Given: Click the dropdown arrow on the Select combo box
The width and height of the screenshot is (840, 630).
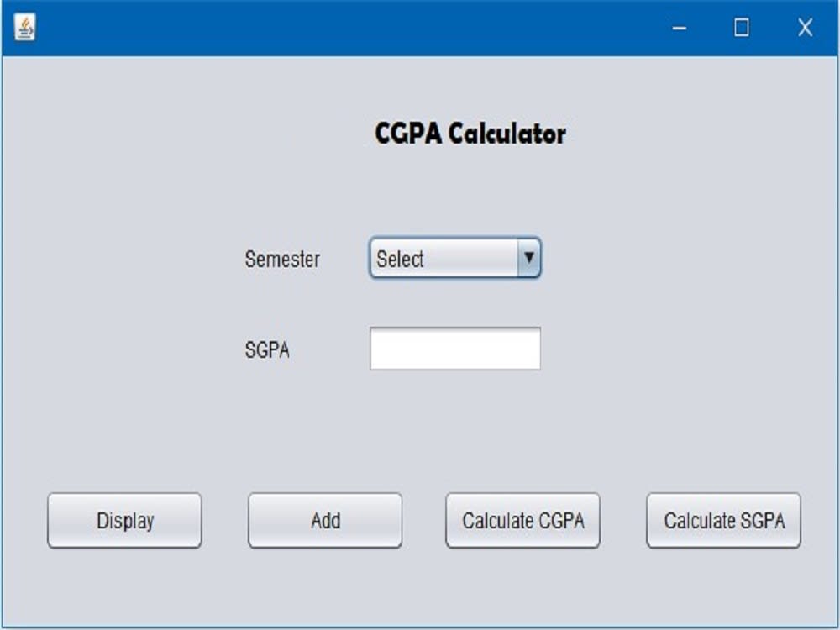Looking at the screenshot, I should [x=528, y=259].
